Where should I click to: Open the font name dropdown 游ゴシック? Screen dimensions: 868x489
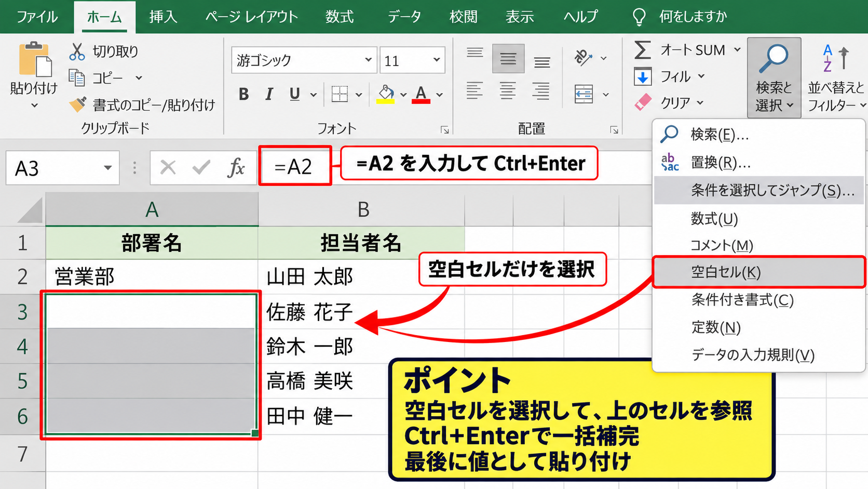pyautogui.click(x=368, y=60)
